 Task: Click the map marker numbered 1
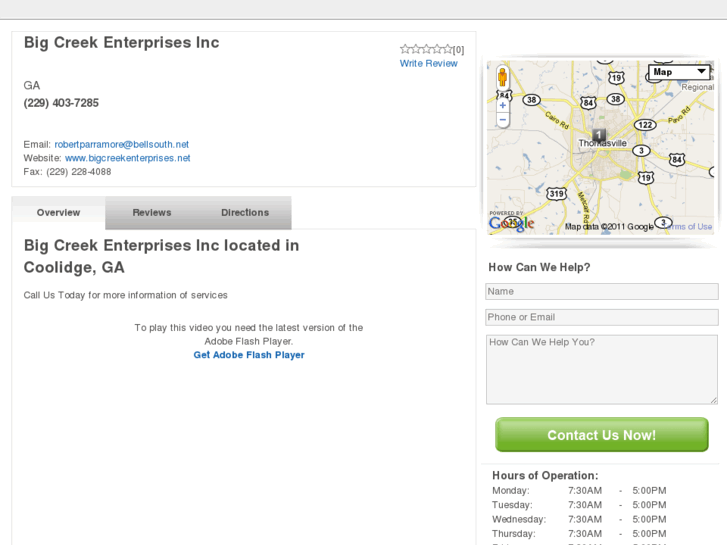coord(598,135)
